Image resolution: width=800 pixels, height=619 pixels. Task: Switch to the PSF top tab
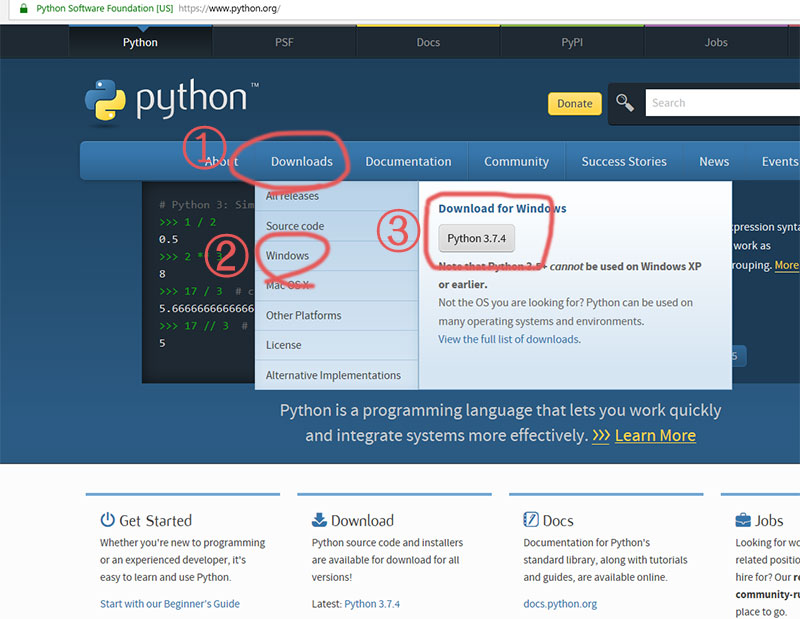284,42
